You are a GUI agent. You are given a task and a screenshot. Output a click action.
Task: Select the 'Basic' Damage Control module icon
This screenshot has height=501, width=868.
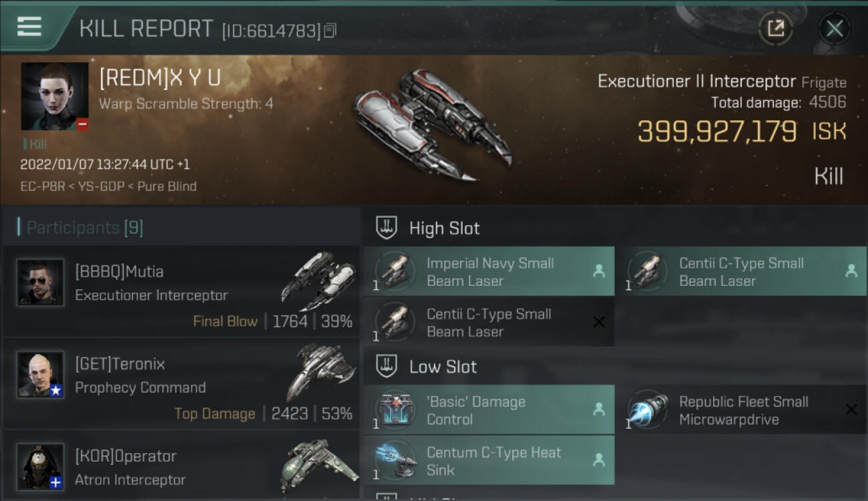(395, 409)
